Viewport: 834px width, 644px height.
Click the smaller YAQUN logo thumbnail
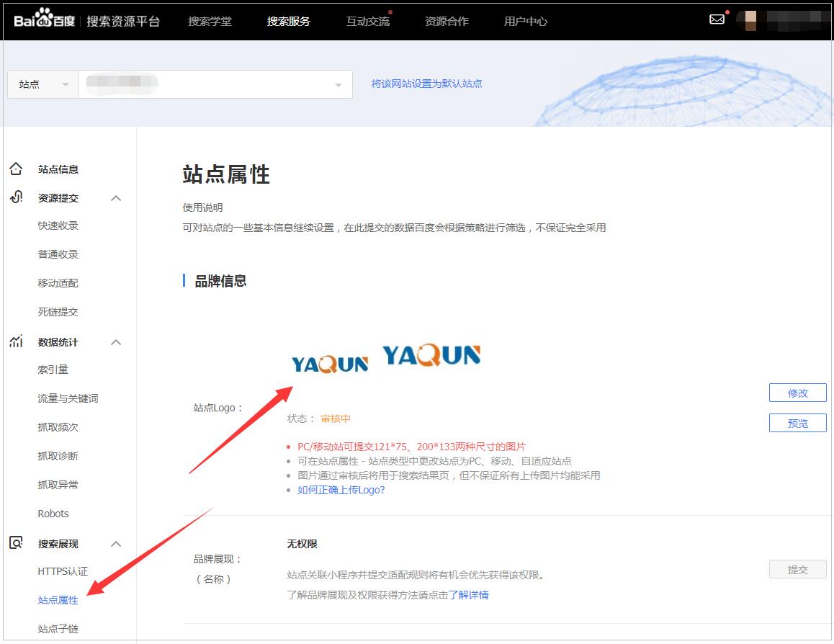click(330, 364)
